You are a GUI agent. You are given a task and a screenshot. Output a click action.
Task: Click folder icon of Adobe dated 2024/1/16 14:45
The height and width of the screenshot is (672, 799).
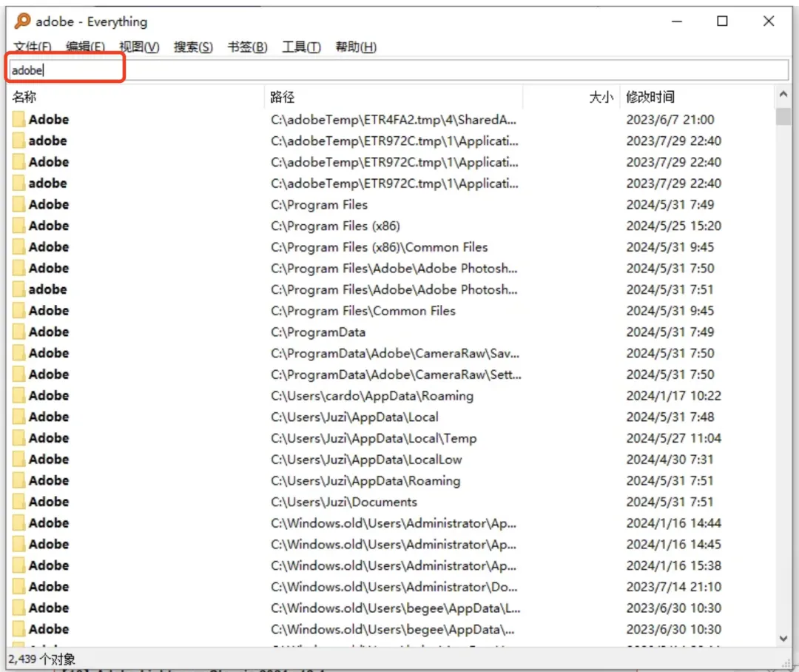pos(18,545)
